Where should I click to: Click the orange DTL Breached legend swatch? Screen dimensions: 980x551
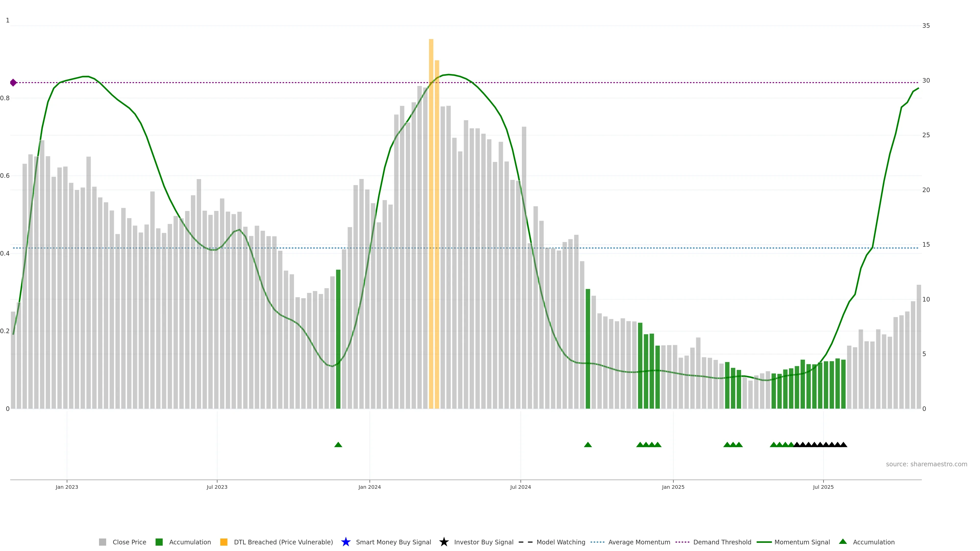click(x=224, y=542)
